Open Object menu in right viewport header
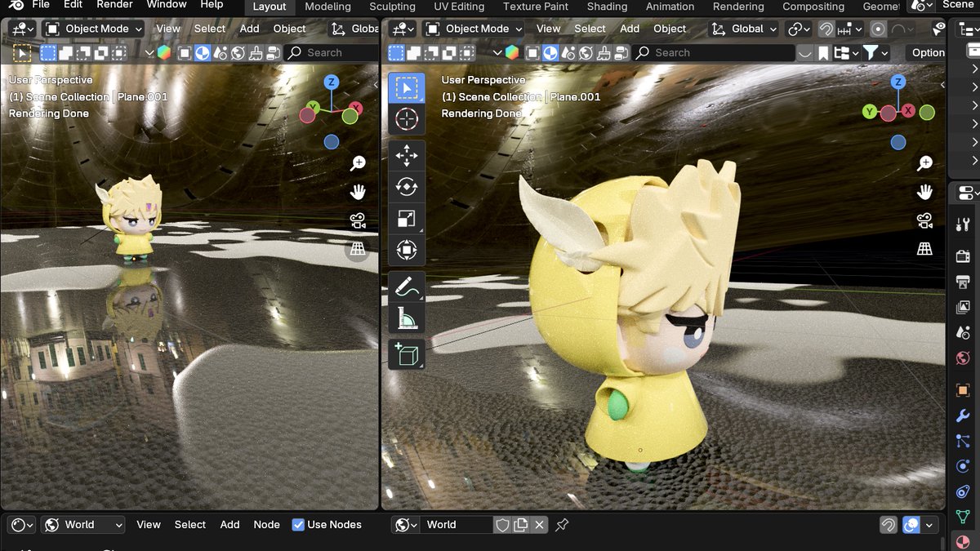 tap(670, 29)
